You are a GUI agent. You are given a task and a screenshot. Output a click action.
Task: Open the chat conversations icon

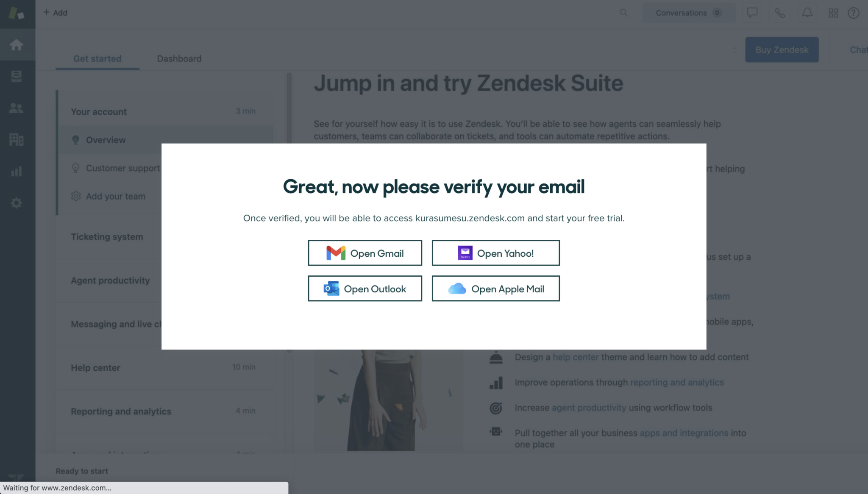tap(752, 13)
